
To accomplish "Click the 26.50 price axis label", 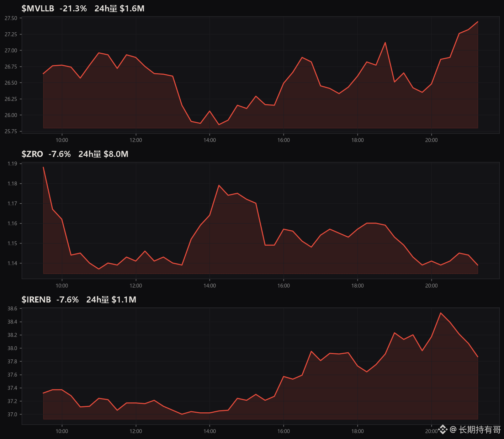I will tap(11, 83).
